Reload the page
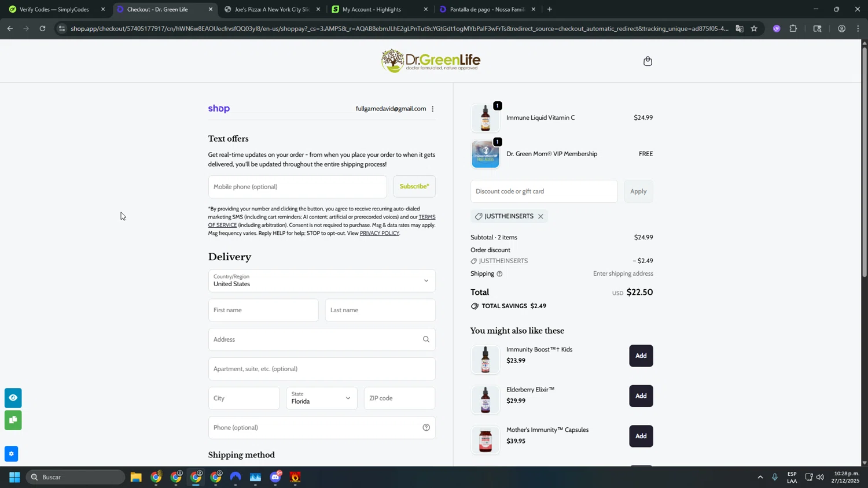Image resolution: width=868 pixels, height=488 pixels. [x=42, y=28]
